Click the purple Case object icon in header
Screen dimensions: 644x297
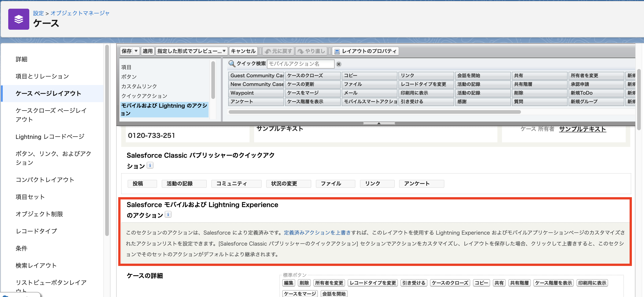(19, 19)
